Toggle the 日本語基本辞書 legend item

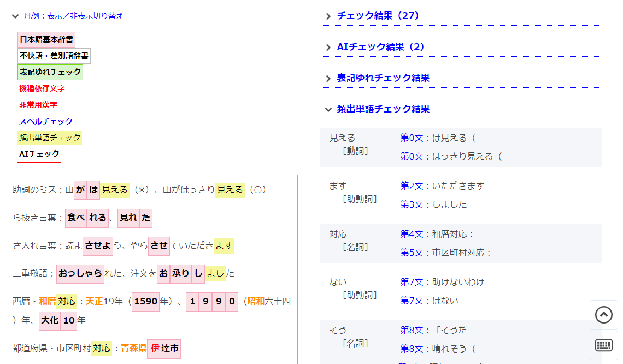[46, 39]
